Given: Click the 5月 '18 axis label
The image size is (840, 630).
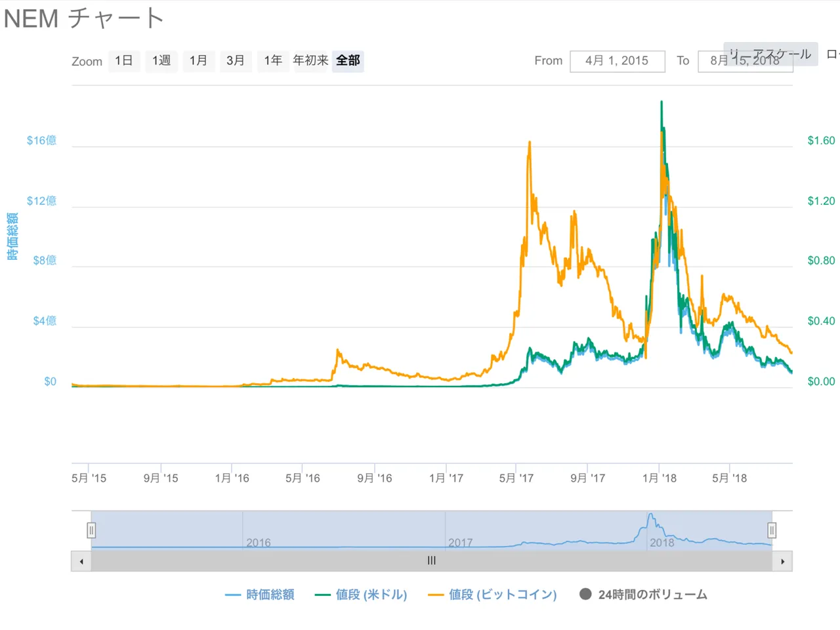Looking at the screenshot, I should click(730, 478).
